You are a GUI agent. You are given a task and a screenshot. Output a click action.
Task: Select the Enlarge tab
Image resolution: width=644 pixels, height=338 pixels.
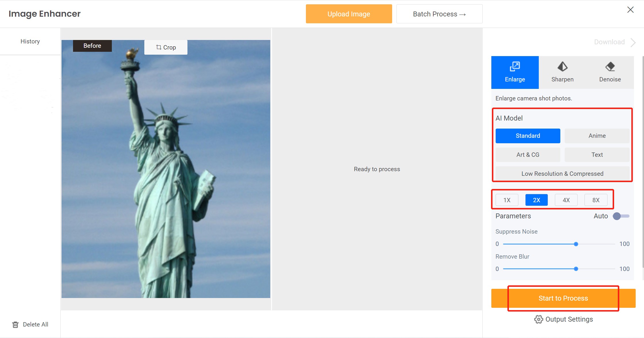(515, 72)
